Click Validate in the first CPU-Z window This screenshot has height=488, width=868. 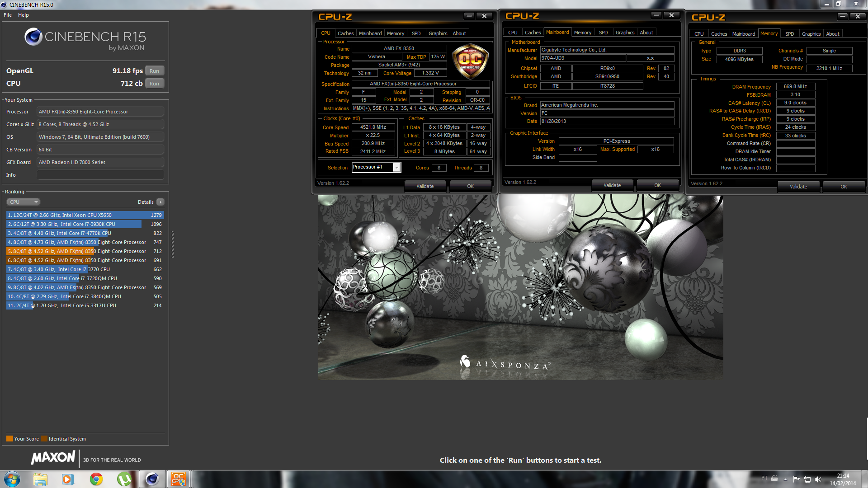click(425, 186)
